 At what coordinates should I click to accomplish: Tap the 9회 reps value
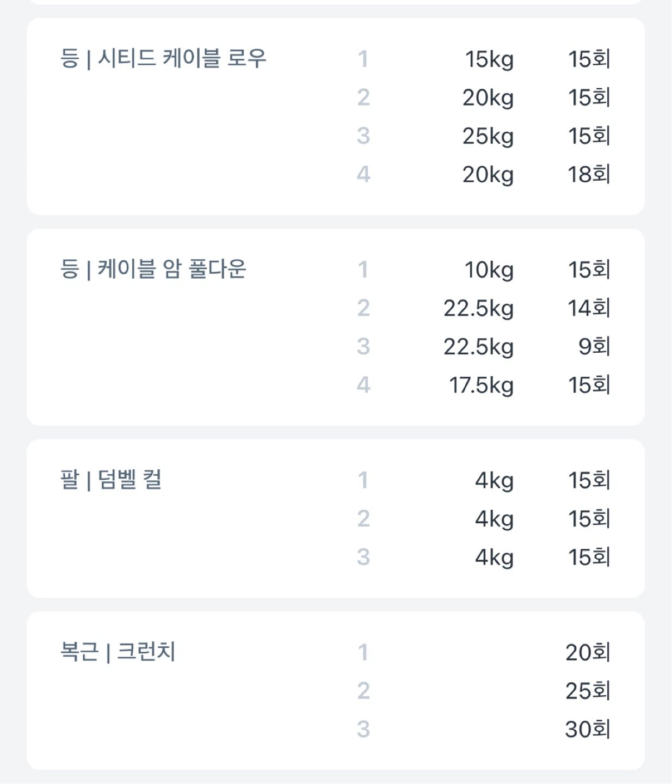[594, 346]
